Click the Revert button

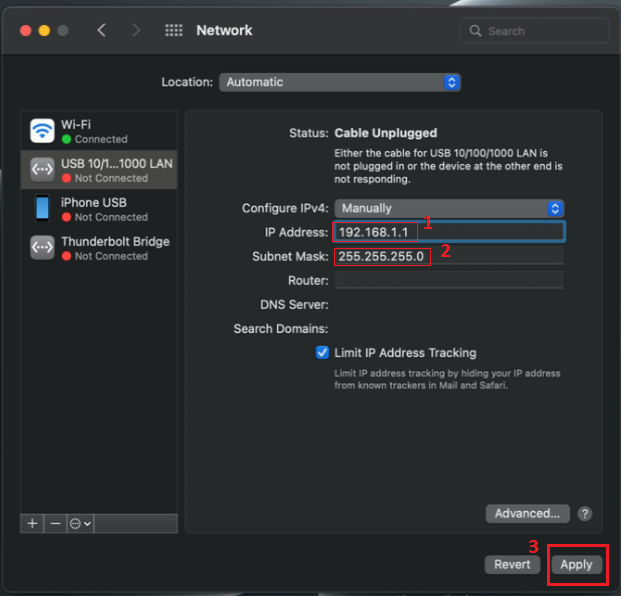click(x=514, y=564)
